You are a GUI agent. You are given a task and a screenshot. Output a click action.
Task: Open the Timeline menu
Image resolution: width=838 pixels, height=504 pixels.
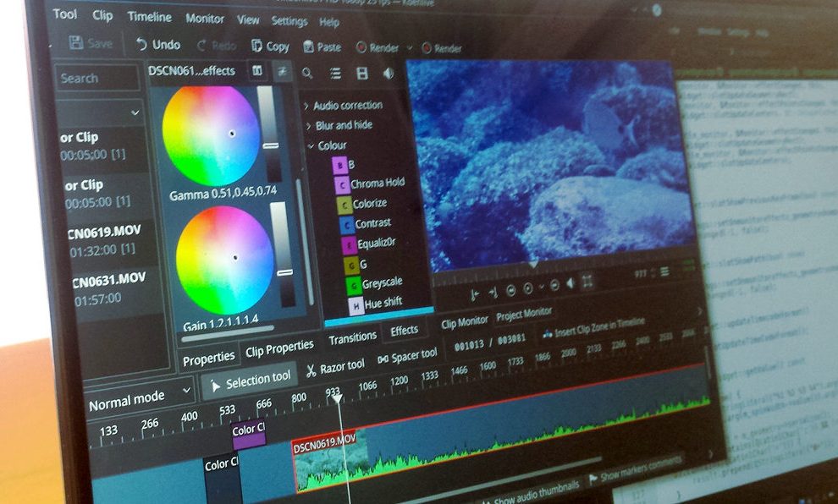pos(149,17)
